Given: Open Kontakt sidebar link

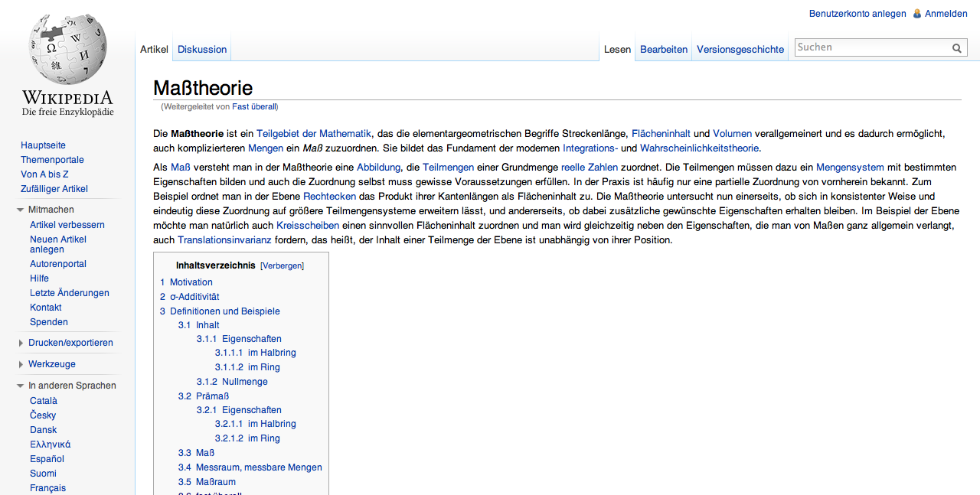Looking at the screenshot, I should [46, 308].
